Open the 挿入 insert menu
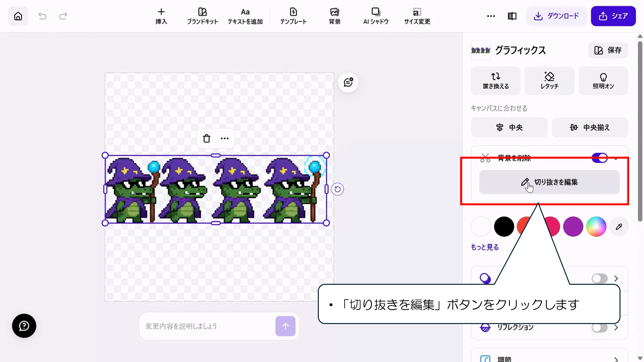Image resolution: width=644 pixels, height=362 pixels. [161, 16]
